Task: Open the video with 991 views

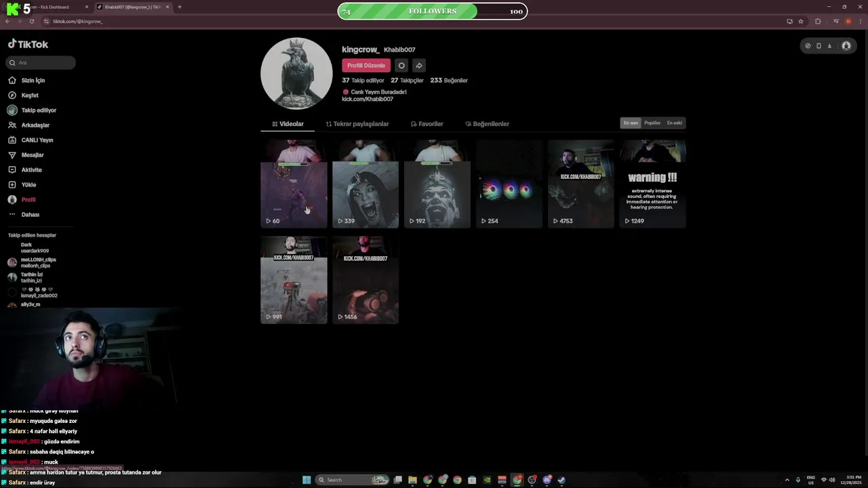Action: point(294,280)
